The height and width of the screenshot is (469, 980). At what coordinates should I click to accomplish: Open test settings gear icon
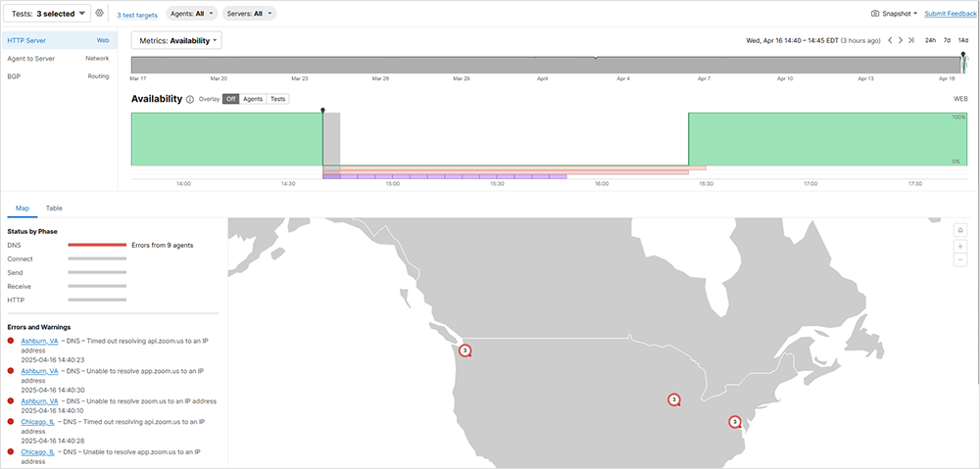[x=100, y=14]
